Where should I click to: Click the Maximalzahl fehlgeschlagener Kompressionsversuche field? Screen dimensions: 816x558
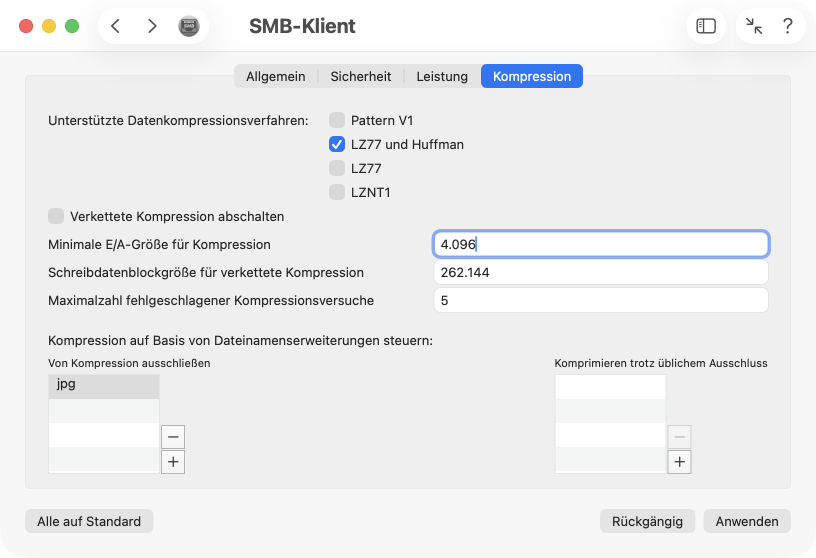tap(601, 300)
